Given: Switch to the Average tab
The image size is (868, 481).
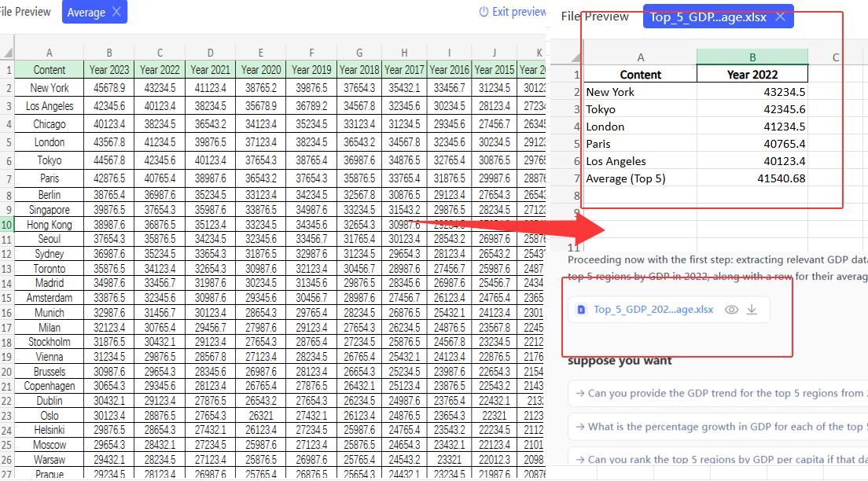Looking at the screenshot, I should coord(86,12).
